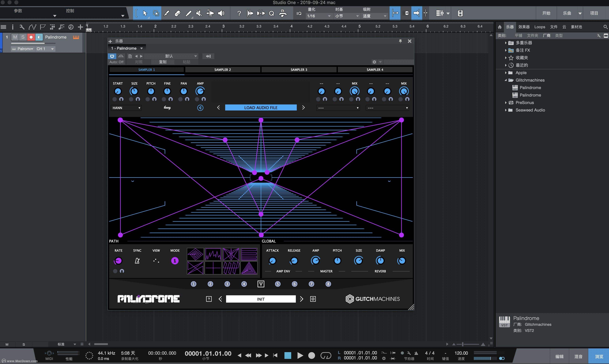Open the track inspector i icon
The width and height of the screenshot is (609, 364).
[13, 27]
